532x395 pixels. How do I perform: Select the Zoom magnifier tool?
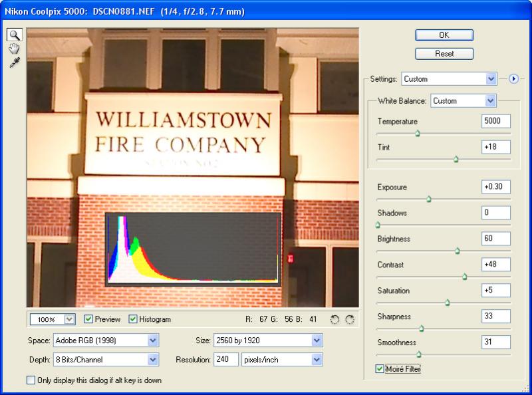click(15, 35)
